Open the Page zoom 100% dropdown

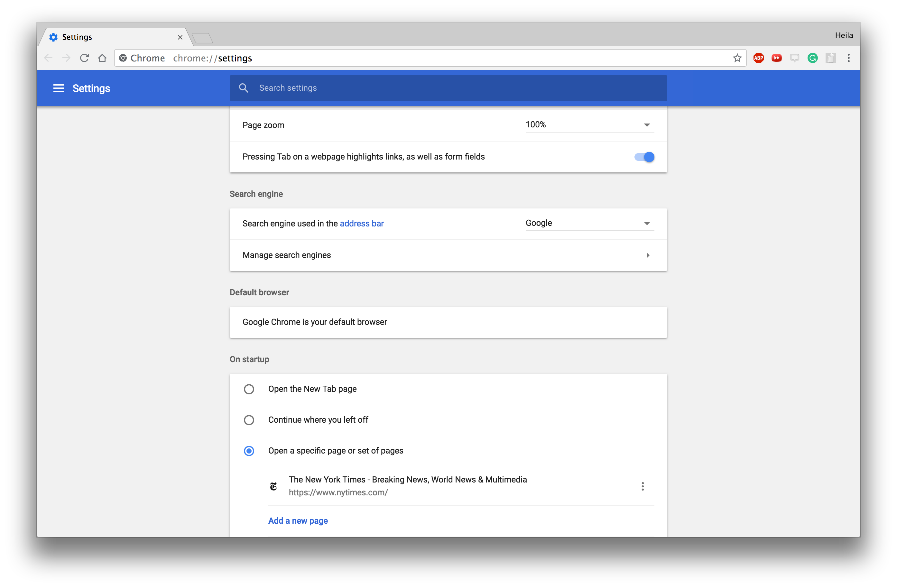pos(589,125)
